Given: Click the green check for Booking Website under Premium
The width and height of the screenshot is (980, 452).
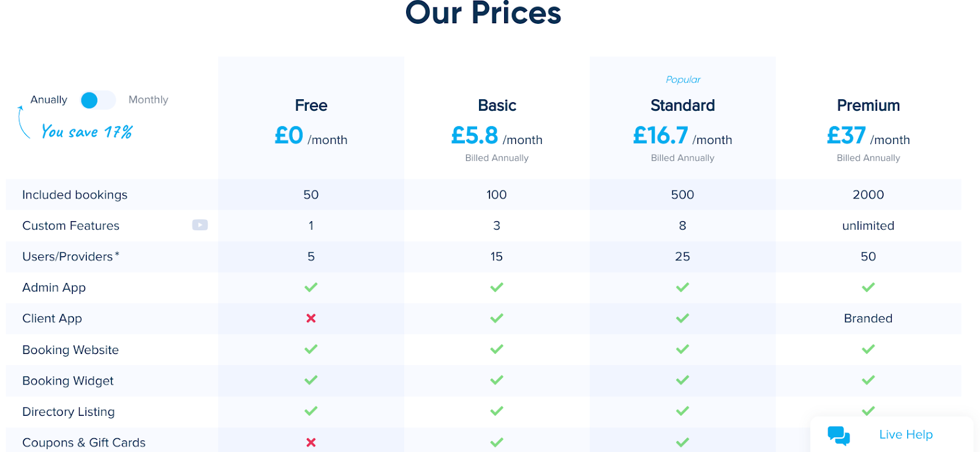Looking at the screenshot, I should click(869, 349).
